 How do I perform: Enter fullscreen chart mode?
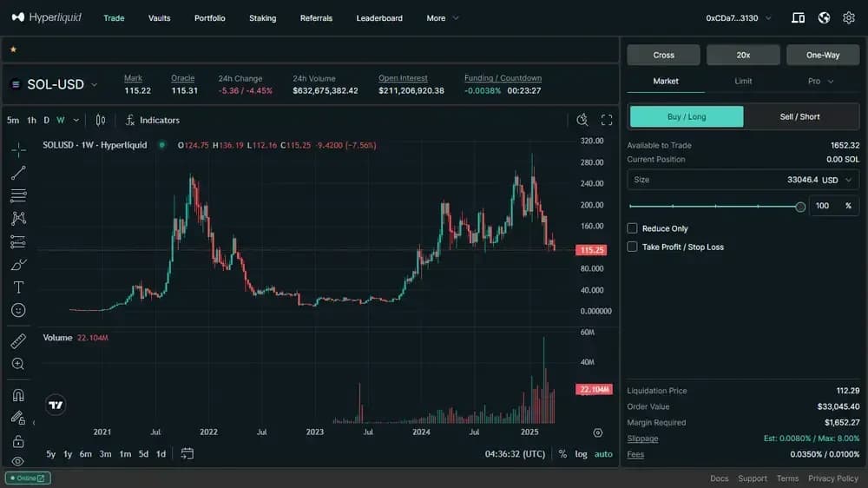click(607, 120)
